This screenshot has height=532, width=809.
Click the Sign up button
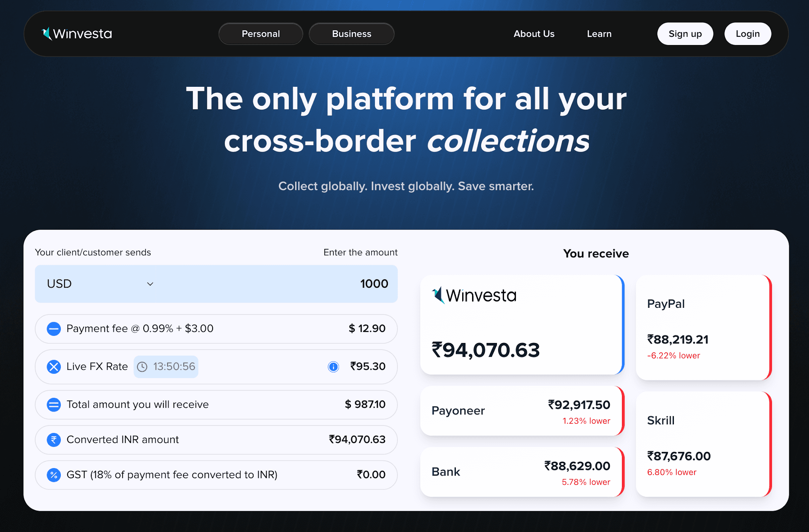point(685,34)
